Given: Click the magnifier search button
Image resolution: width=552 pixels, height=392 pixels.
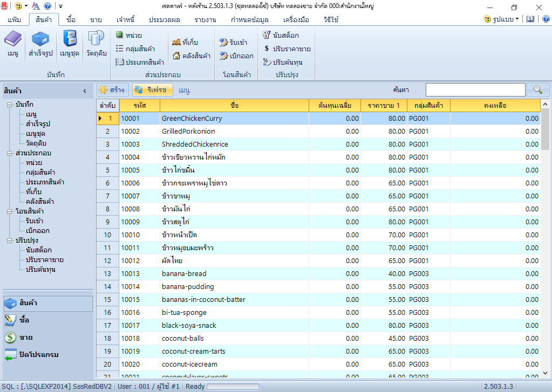Looking at the screenshot, I should (538, 90).
